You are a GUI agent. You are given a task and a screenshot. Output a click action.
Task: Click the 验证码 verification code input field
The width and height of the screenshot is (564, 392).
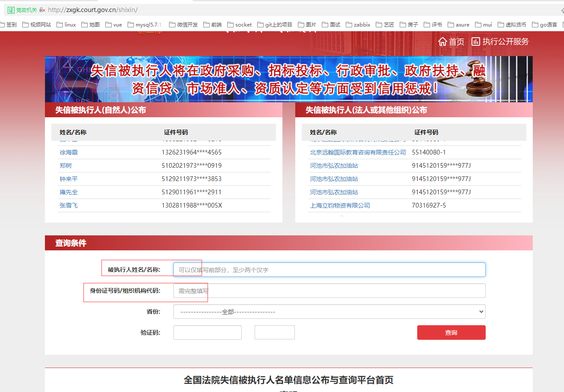[207, 333]
